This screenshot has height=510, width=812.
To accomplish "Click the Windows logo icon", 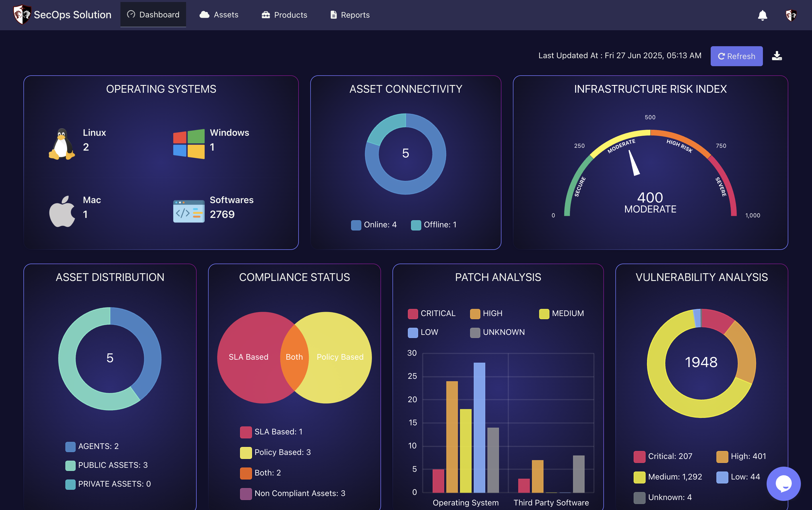I will point(188,144).
